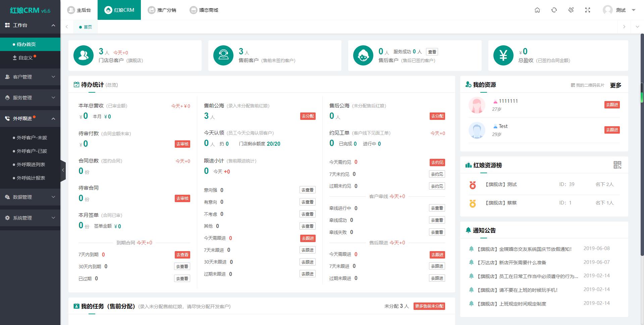The image size is (644, 325).
Task: Enter fullscreen via the expand icon
Action: pyautogui.click(x=587, y=10)
